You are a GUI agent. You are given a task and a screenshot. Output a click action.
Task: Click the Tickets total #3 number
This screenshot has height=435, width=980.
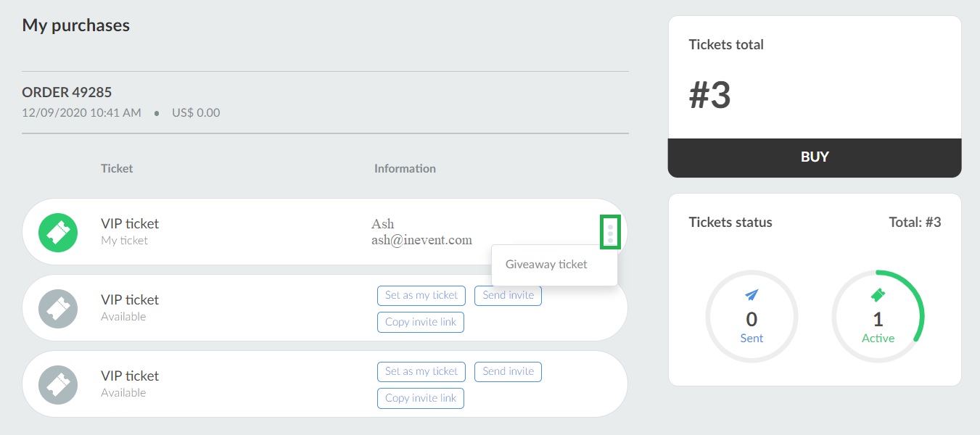tap(709, 96)
